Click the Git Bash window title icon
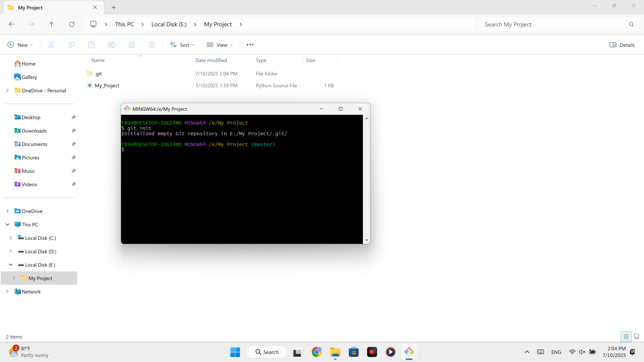The width and height of the screenshot is (644, 362). point(127,109)
